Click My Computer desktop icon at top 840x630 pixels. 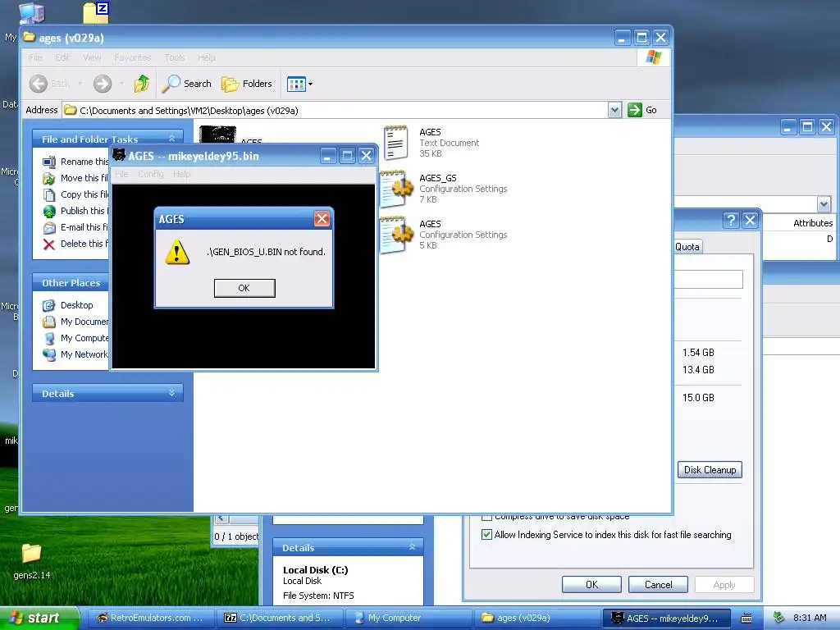[x=31, y=13]
